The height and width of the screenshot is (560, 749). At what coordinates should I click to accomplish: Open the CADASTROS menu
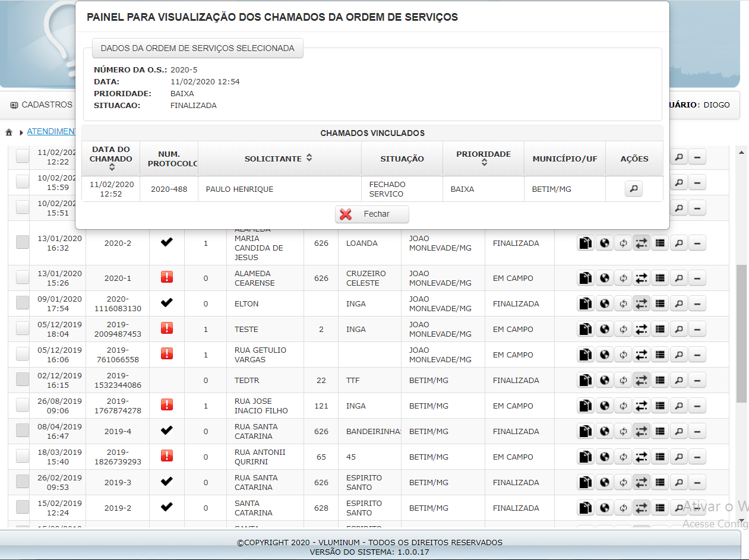pos(41,105)
